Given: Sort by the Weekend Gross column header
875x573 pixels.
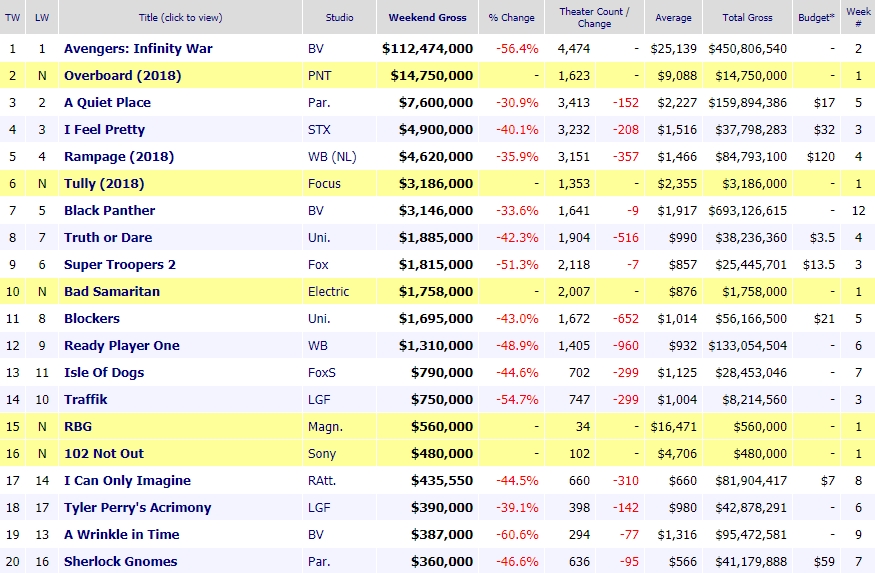Looking at the screenshot, I should pyautogui.click(x=427, y=17).
